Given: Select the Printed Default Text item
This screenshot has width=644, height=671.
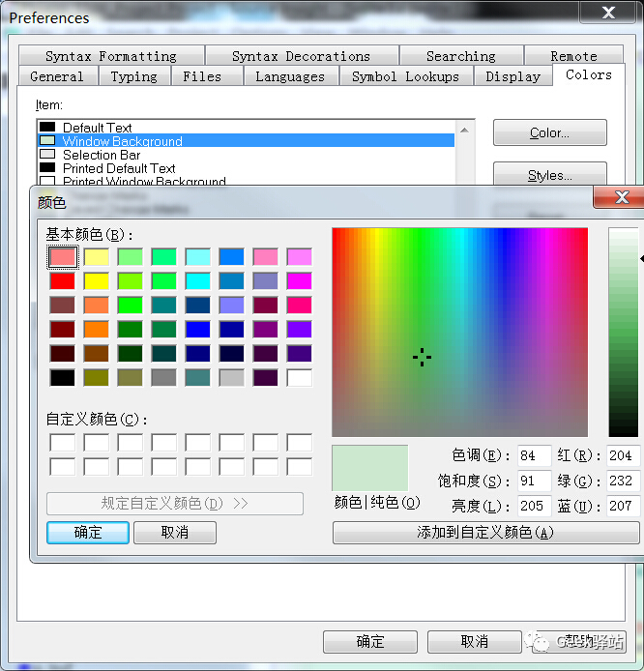Looking at the screenshot, I should click(246, 168).
